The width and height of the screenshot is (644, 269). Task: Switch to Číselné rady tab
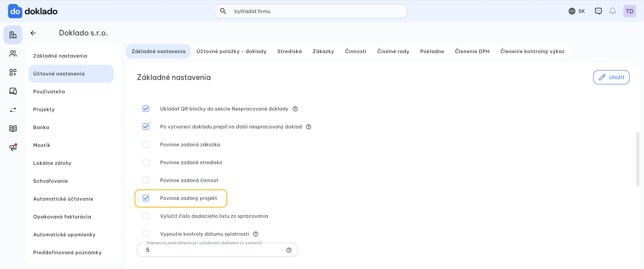tap(393, 51)
